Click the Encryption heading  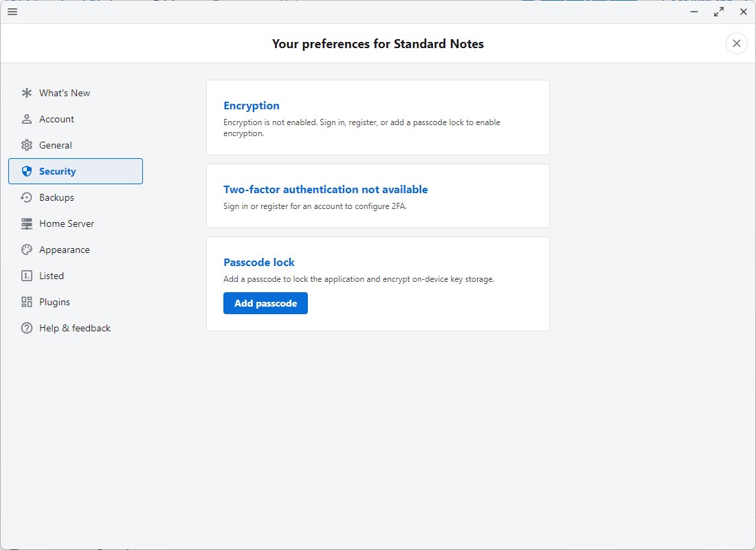[x=251, y=106]
